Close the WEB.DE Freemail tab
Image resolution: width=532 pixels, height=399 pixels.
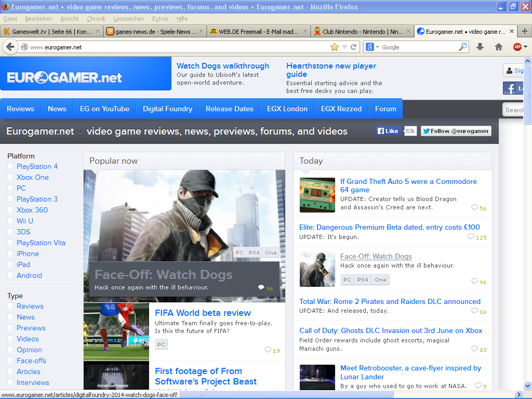click(304, 31)
